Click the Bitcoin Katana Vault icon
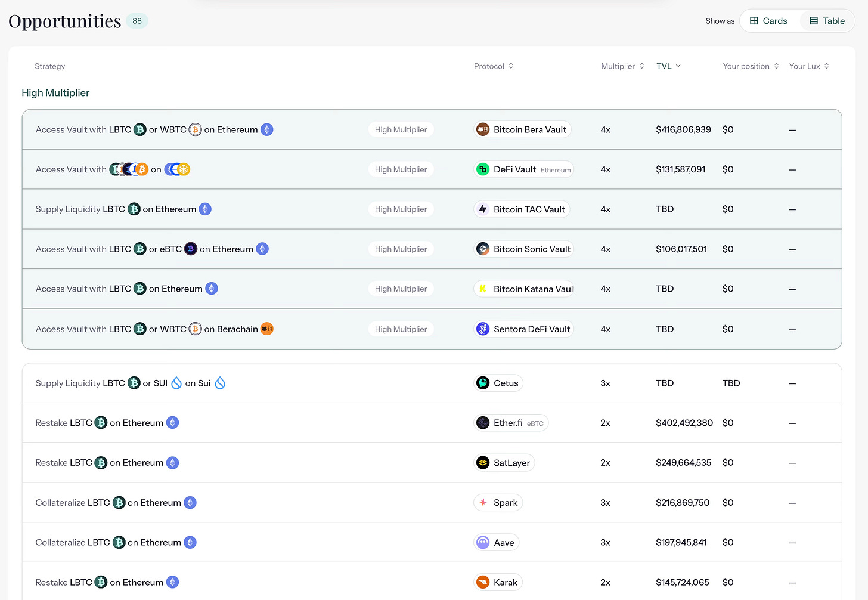868x600 pixels. (x=483, y=289)
